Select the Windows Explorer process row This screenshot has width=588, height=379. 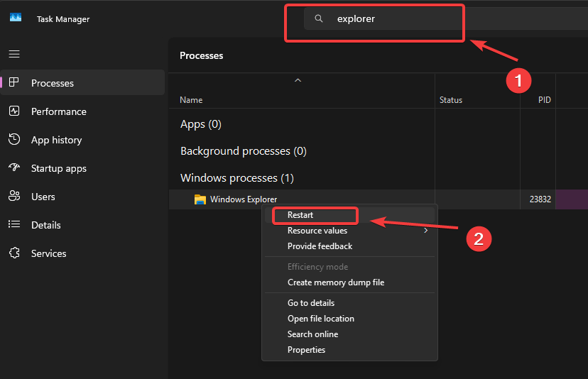coord(244,199)
